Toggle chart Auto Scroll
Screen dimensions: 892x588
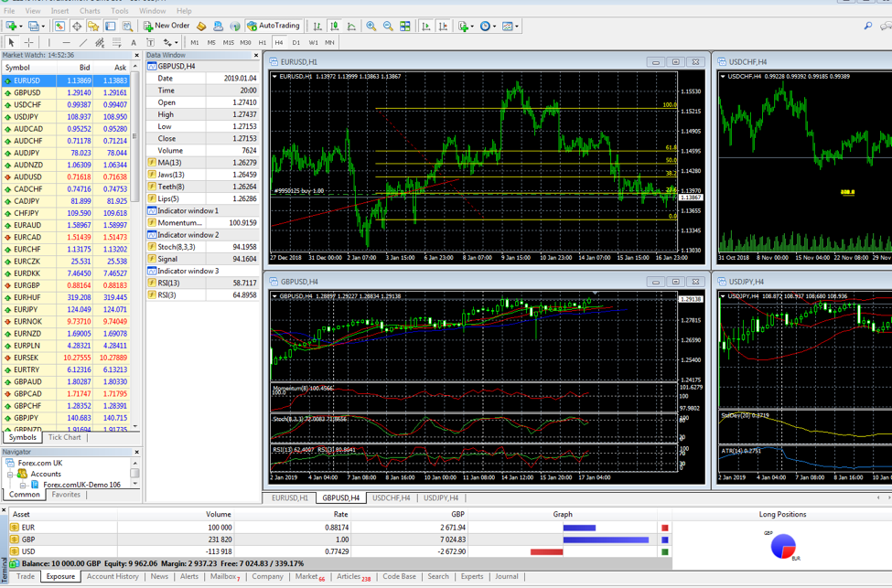tap(425, 26)
